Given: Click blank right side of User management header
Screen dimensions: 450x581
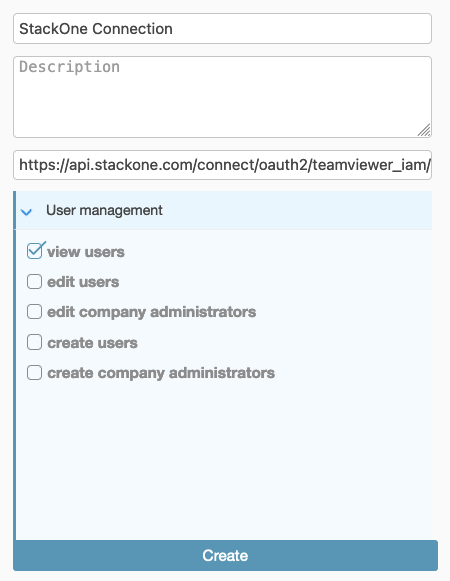Looking at the screenshot, I should click(297, 210).
